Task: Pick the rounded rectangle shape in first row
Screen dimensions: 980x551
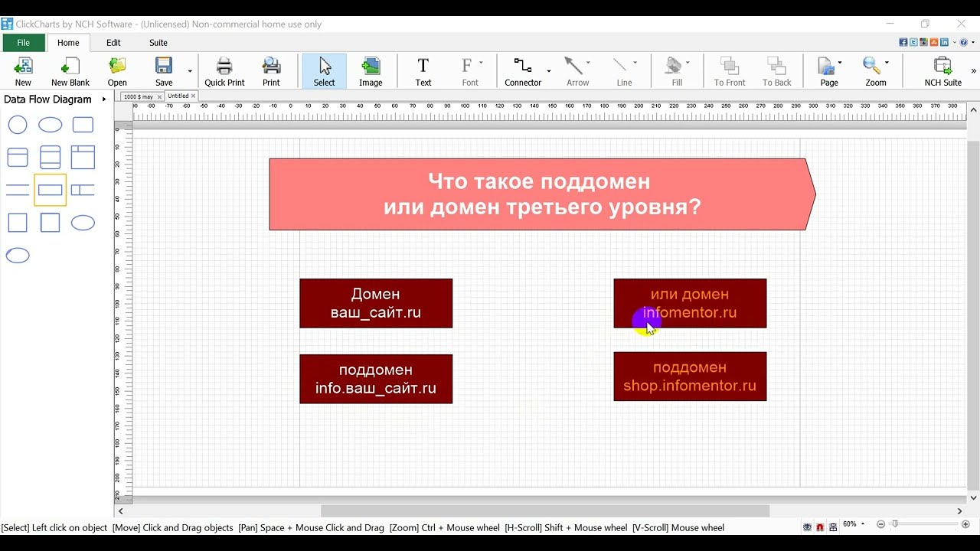Action: tap(83, 125)
